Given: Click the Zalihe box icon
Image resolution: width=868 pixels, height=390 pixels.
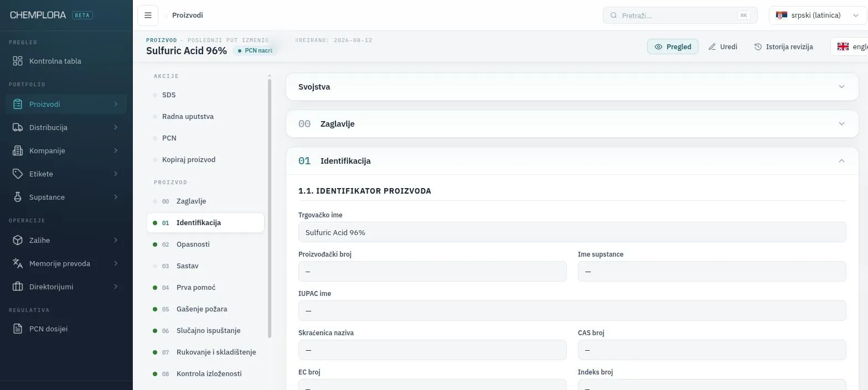Looking at the screenshot, I should pyautogui.click(x=18, y=240).
